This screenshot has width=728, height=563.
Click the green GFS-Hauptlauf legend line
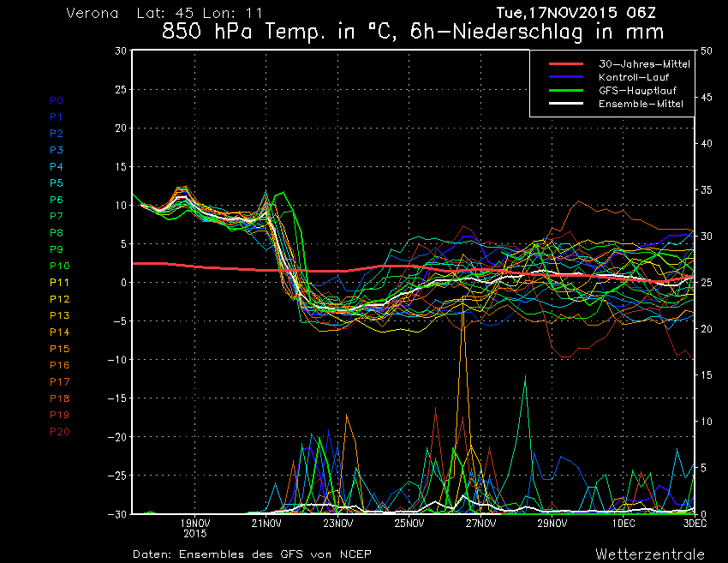(x=566, y=90)
